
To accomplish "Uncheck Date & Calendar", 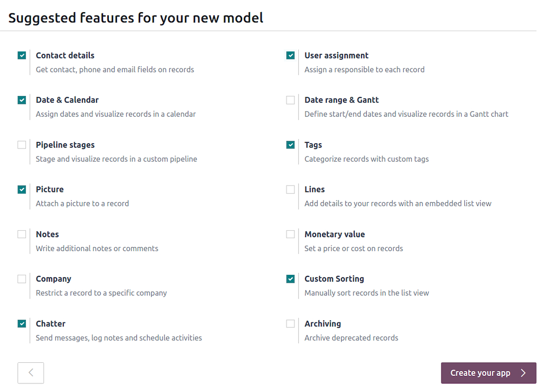I will point(22,100).
